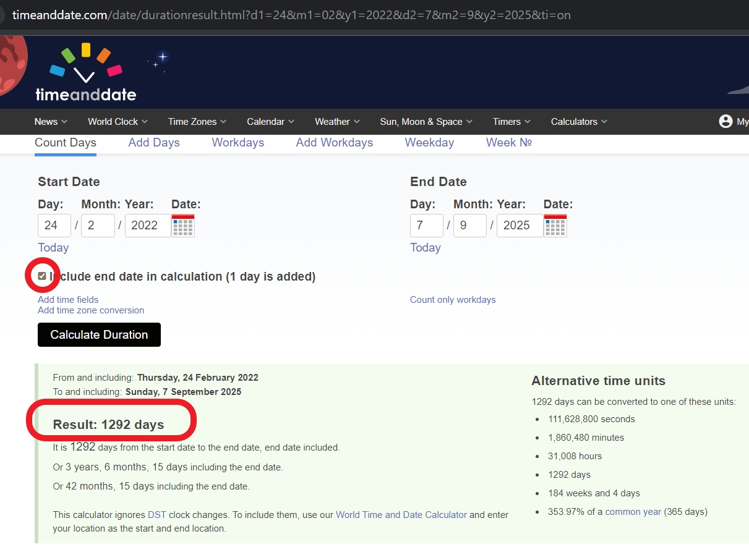Expand the World Clock menu
Image resolution: width=749 pixels, height=560 pixels.
pos(118,122)
